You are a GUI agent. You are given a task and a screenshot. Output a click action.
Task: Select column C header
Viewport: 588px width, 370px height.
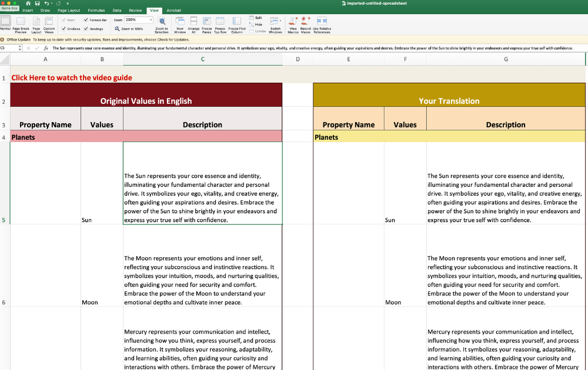[202, 59]
